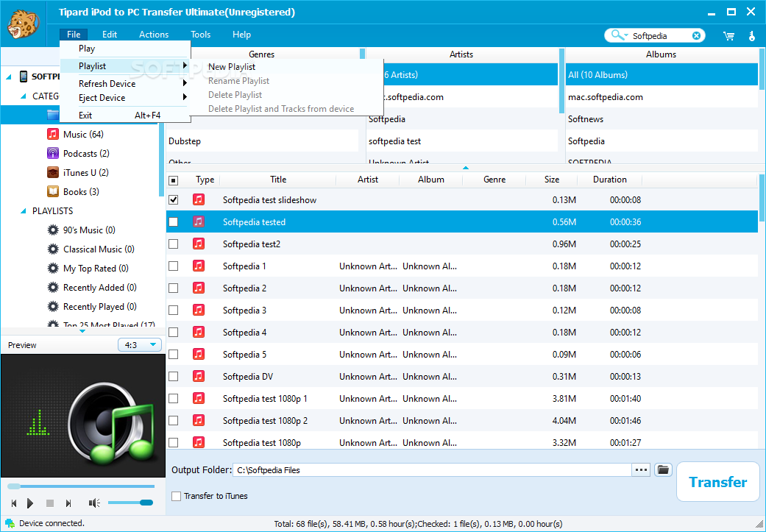
Task: Choose New Playlist from submenu
Action: coord(232,67)
